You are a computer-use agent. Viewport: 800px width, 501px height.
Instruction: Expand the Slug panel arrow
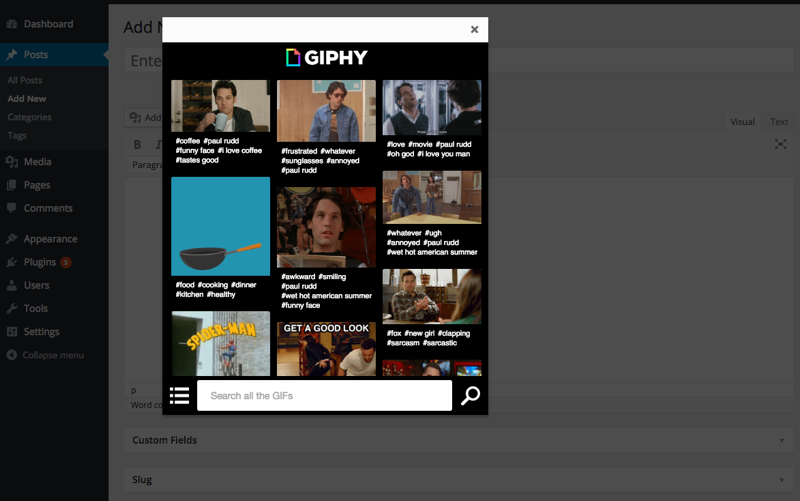[x=781, y=480]
